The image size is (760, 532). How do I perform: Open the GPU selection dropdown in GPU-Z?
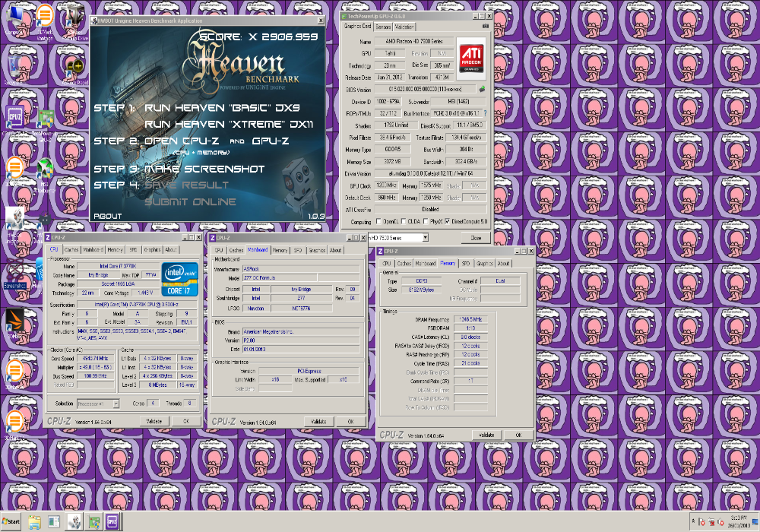click(x=425, y=238)
